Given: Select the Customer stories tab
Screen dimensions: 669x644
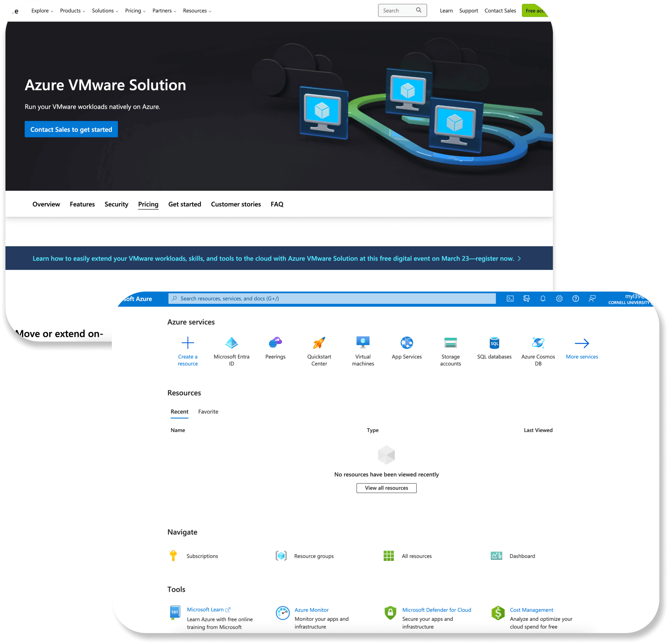Looking at the screenshot, I should (236, 204).
